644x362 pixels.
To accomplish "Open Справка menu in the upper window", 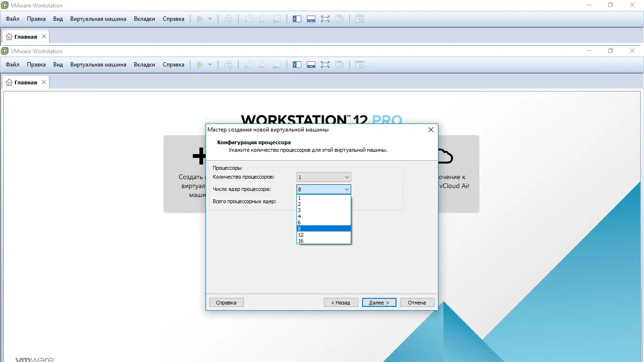I will (x=173, y=19).
